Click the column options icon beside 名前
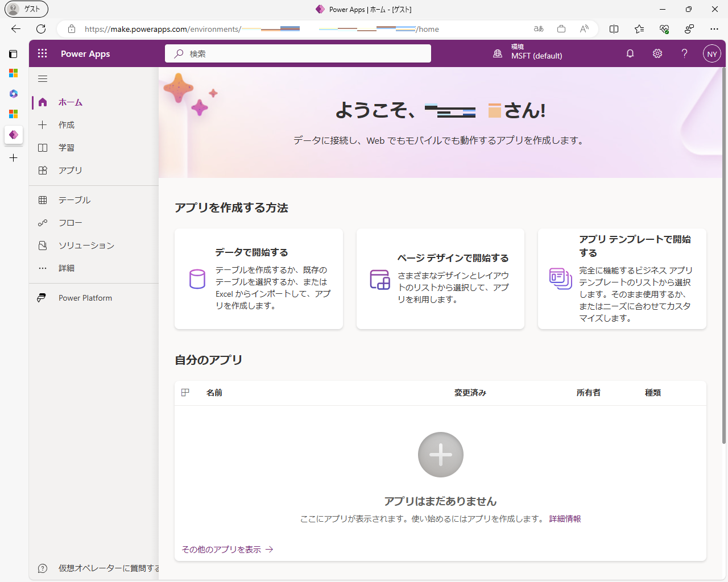 point(185,392)
